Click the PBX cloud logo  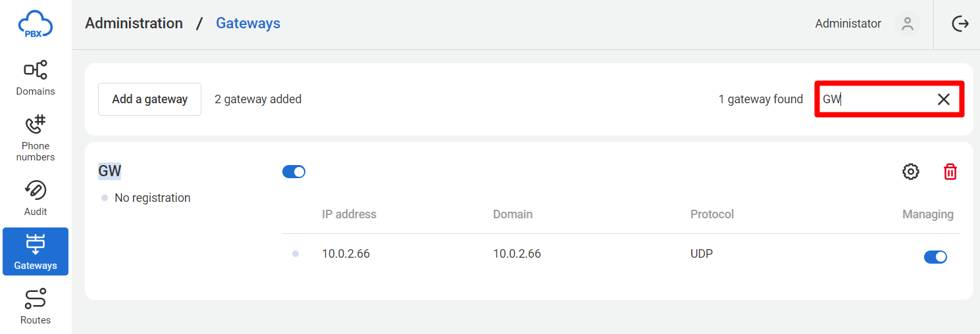point(36,24)
